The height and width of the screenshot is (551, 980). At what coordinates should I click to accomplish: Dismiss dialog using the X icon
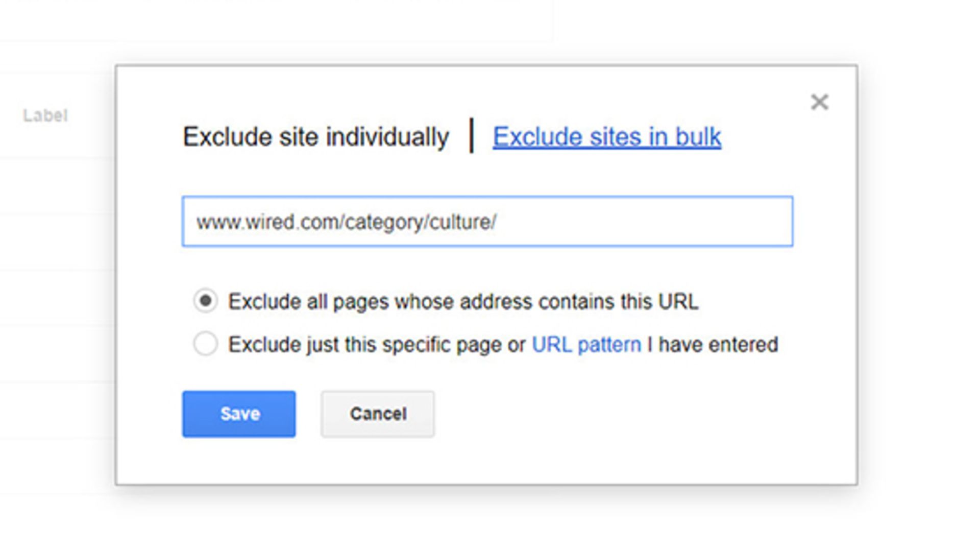pyautogui.click(x=819, y=102)
